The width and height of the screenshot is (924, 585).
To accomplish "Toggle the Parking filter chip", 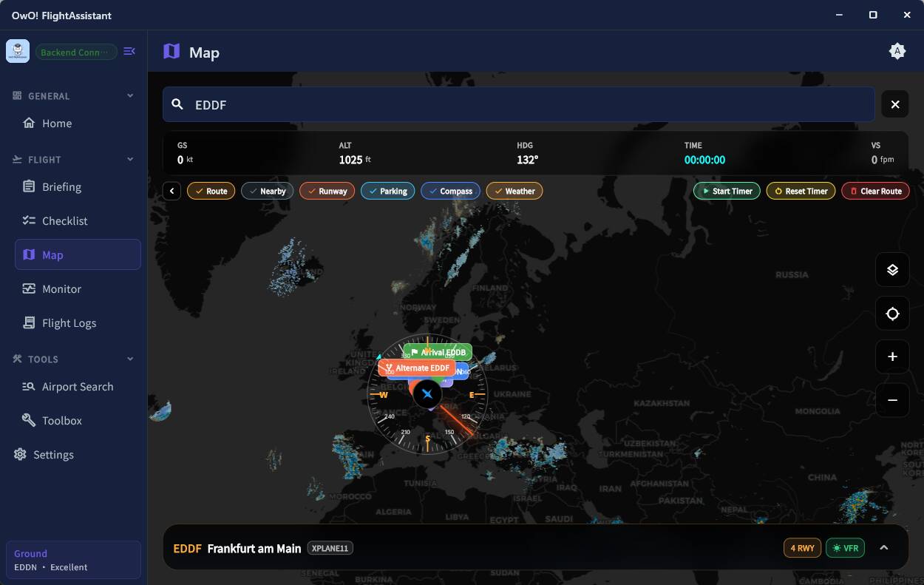I will tap(388, 191).
